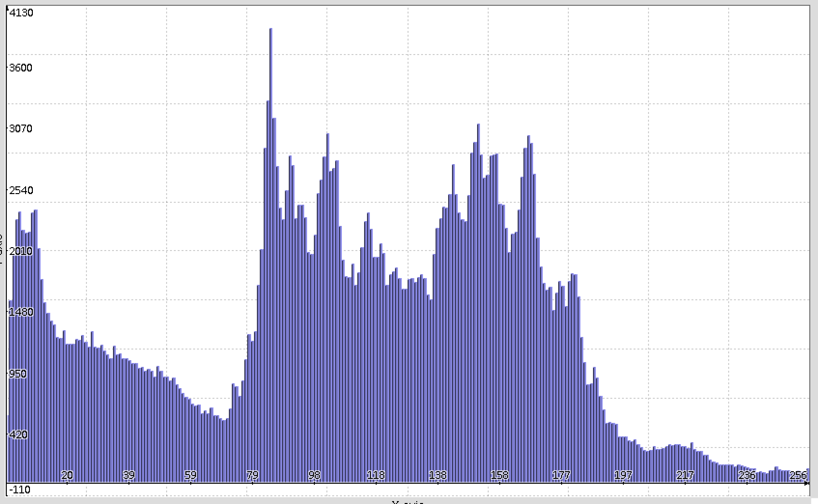Click the 59 x-axis tick label
Viewport: 818px width, 504px height.
(x=191, y=475)
